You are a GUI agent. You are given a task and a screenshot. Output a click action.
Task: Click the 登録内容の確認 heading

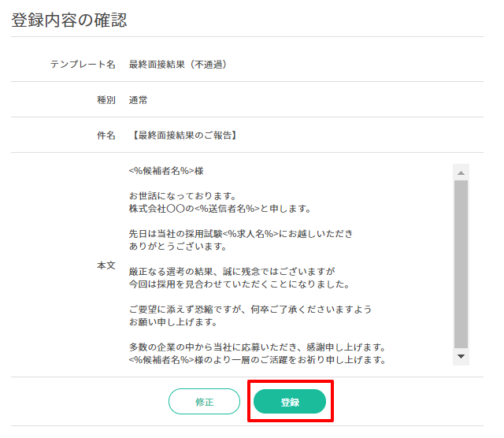(69, 21)
